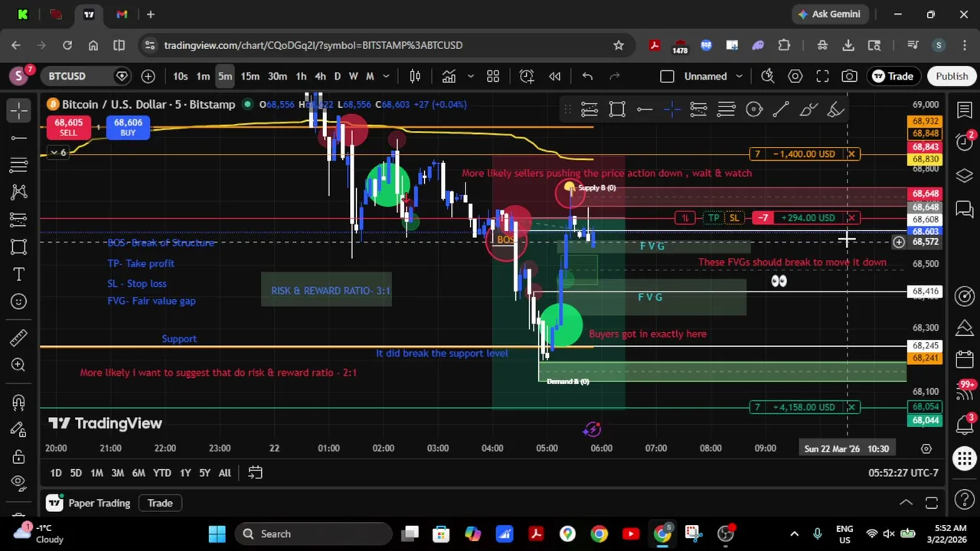Select the 1h timeframe

click(x=301, y=76)
